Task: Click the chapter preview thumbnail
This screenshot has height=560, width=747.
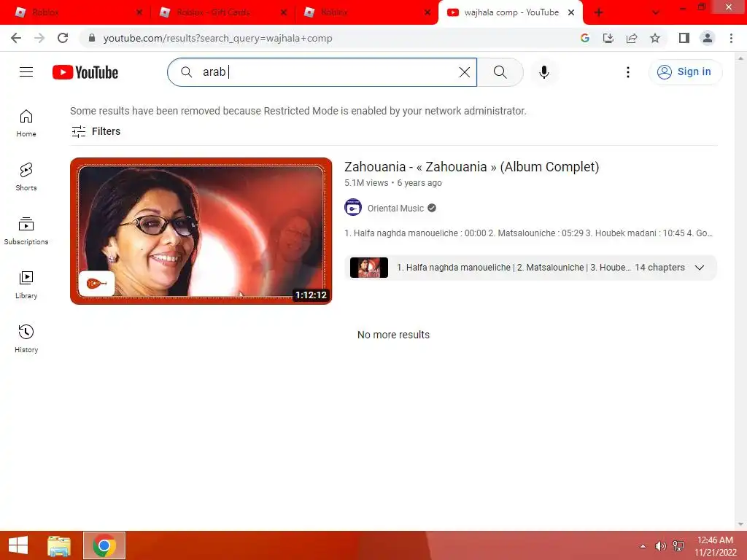Action: pyautogui.click(x=368, y=268)
